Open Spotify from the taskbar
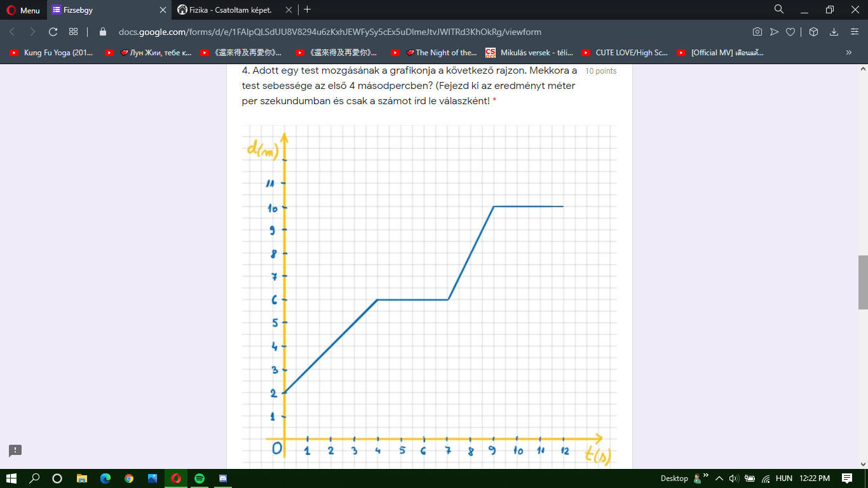This screenshot has height=488, width=868. [200, 478]
